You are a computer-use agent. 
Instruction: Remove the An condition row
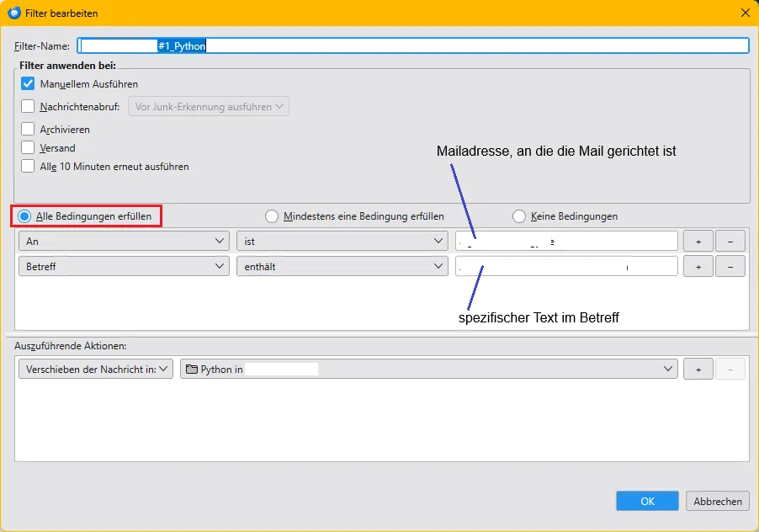click(x=730, y=241)
